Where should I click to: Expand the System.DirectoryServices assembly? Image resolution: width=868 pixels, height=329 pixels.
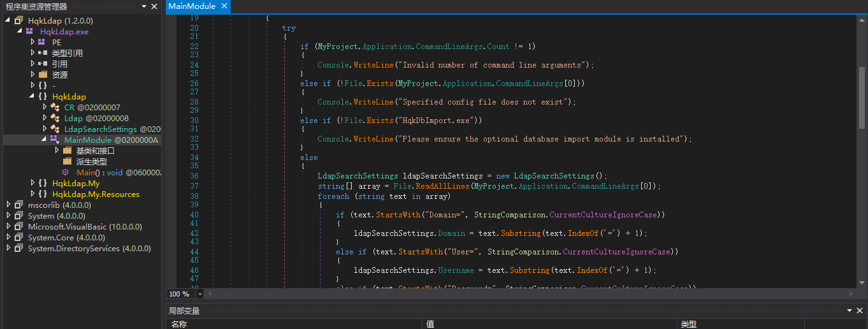[x=8, y=248]
